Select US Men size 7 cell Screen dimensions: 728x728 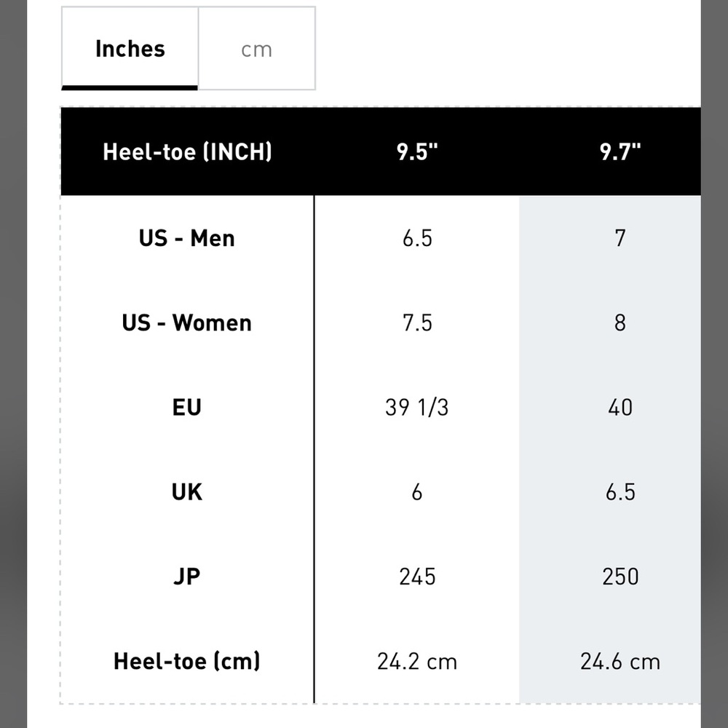pyautogui.click(x=620, y=238)
